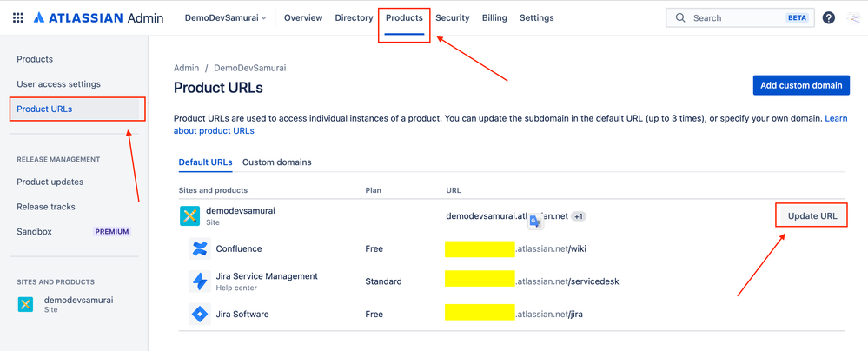Viewport: 868px width, 351px height.
Task: Click the Admin breadcrumb link
Action: click(186, 68)
